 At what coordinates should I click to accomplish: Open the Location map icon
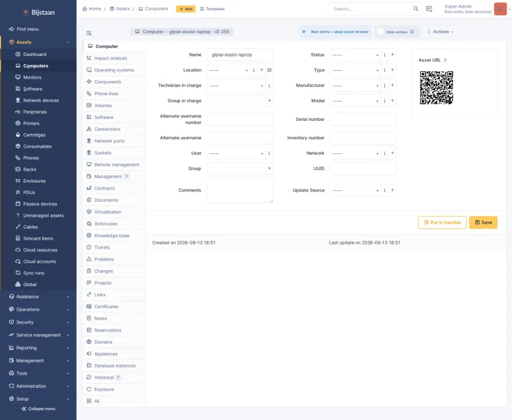pos(269,70)
